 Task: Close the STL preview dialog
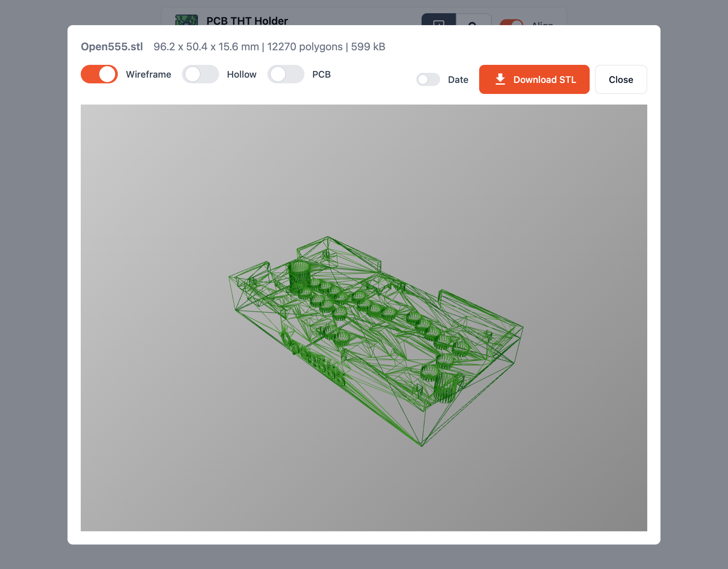tap(621, 79)
